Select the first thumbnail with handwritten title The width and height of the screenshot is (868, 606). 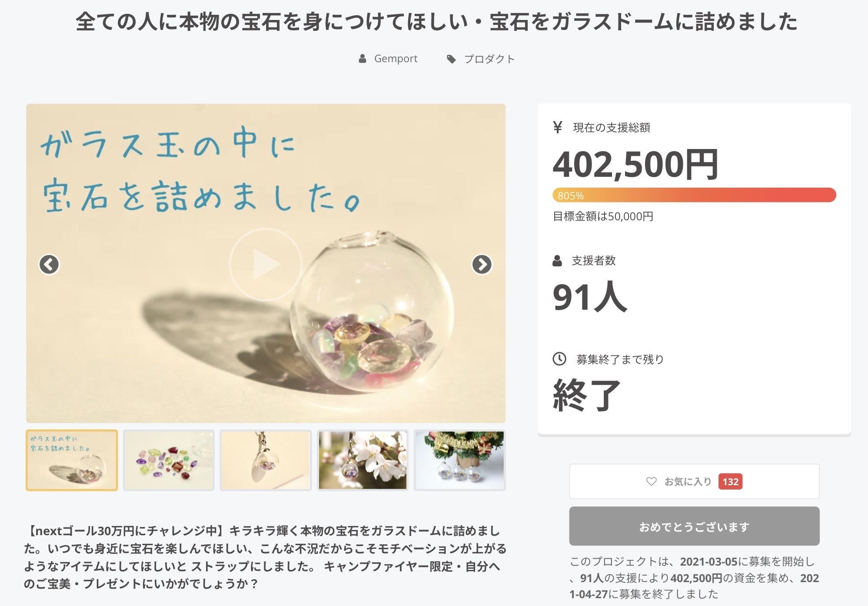(x=72, y=460)
